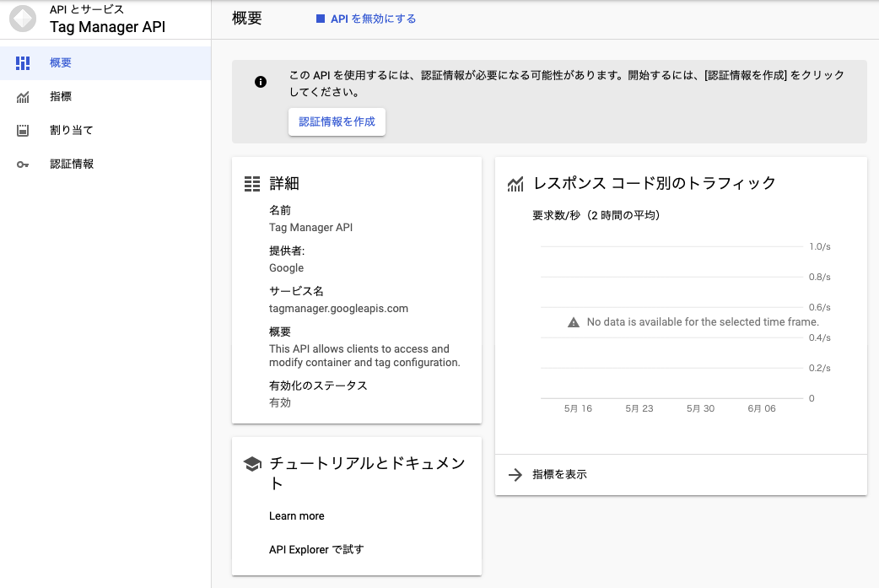Click the arrow icon beside 指標を表示
Image resolution: width=879 pixels, height=588 pixels.
point(515,475)
